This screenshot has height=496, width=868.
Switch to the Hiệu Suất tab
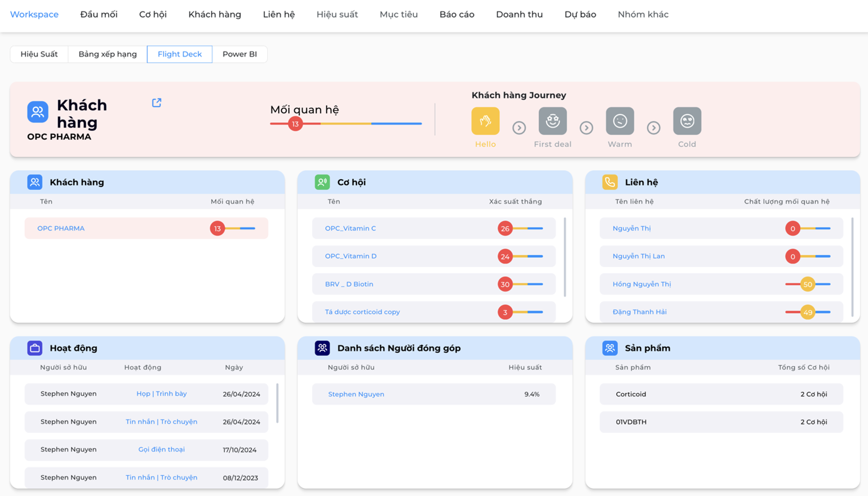[x=39, y=54]
